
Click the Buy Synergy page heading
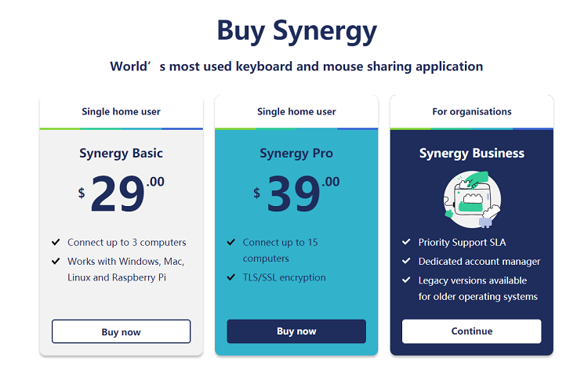pos(297,31)
